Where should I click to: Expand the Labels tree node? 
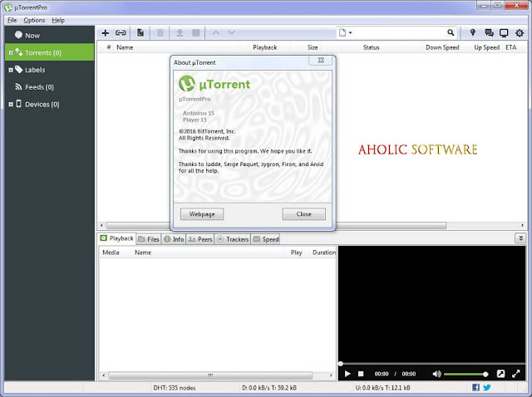coord(11,70)
